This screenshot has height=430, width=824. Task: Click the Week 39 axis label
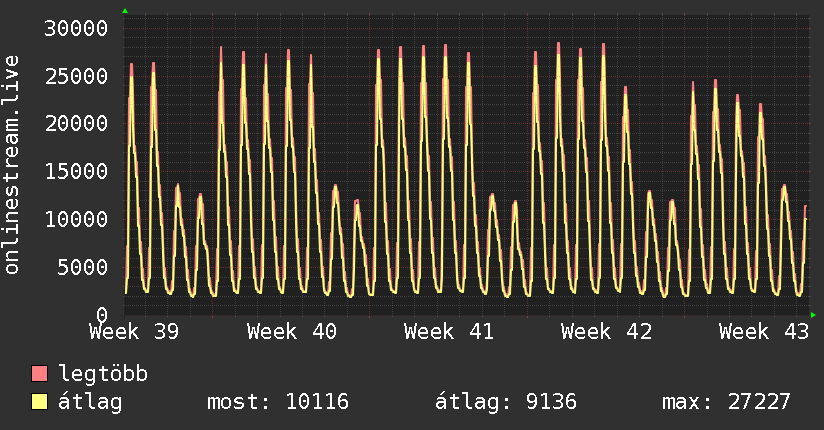click(x=134, y=332)
